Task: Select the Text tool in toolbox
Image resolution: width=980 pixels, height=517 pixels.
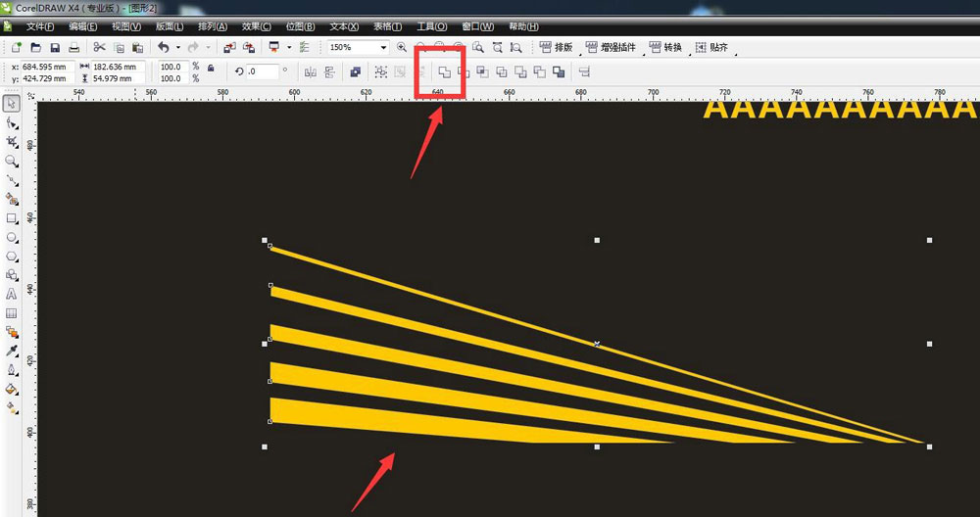Action: [x=12, y=294]
